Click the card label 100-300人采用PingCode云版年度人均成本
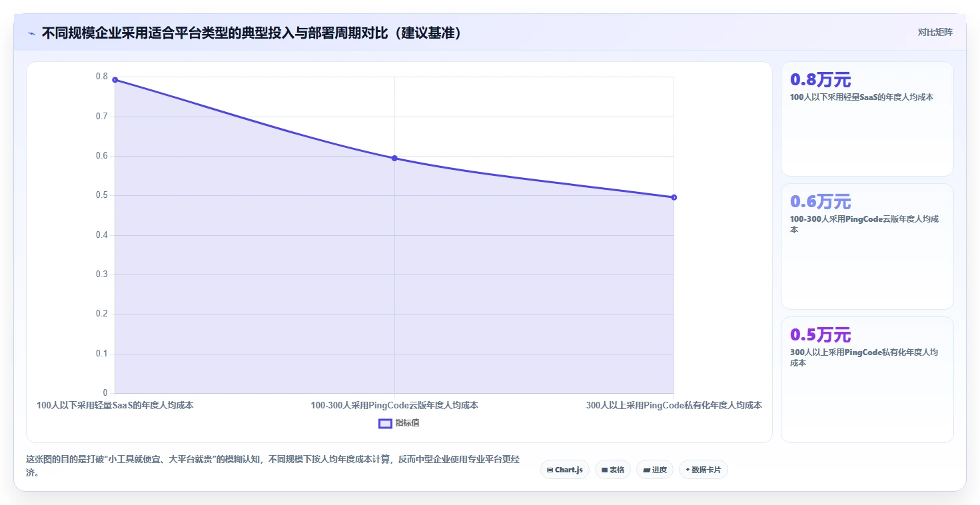 pyautogui.click(x=864, y=225)
